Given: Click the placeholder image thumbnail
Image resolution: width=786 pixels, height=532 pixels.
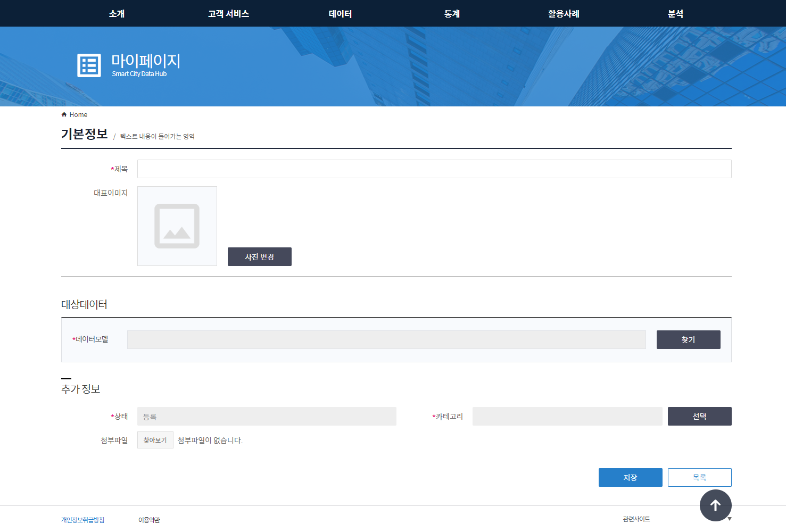Looking at the screenshot, I should (177, 226).
